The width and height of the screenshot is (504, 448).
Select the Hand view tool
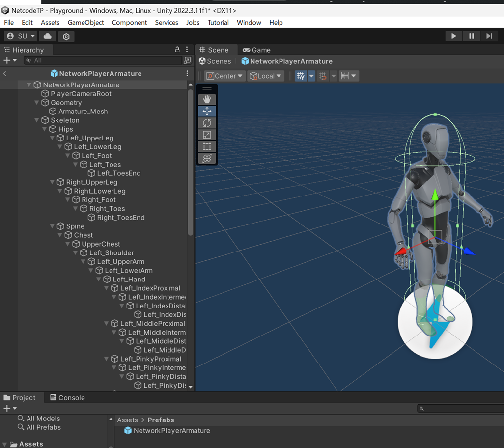tap(207, 99)
